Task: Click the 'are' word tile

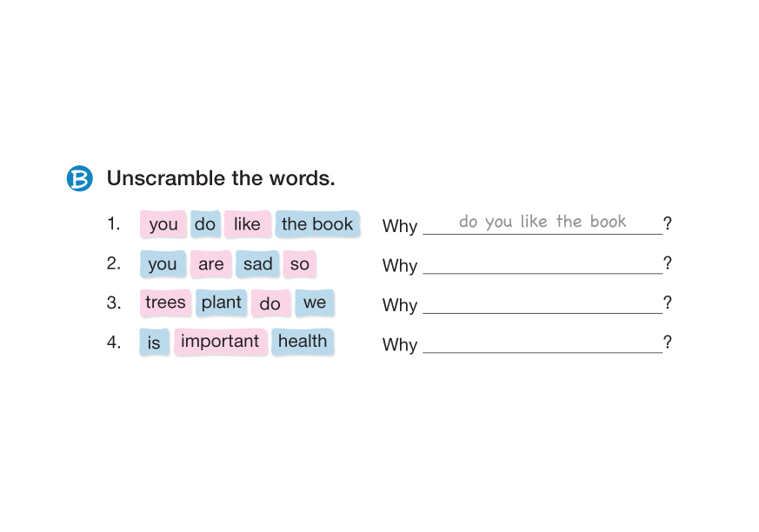Action: tap(211, 264)
